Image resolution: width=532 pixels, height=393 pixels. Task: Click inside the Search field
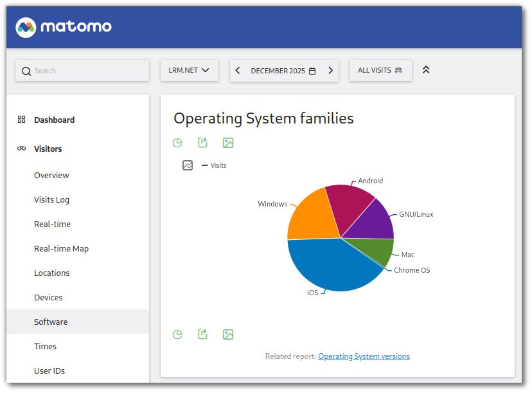pos(82,70)
